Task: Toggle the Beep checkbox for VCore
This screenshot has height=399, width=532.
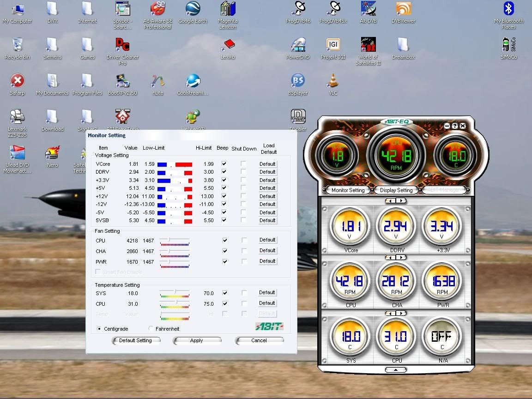Action: tap(224, 164)
